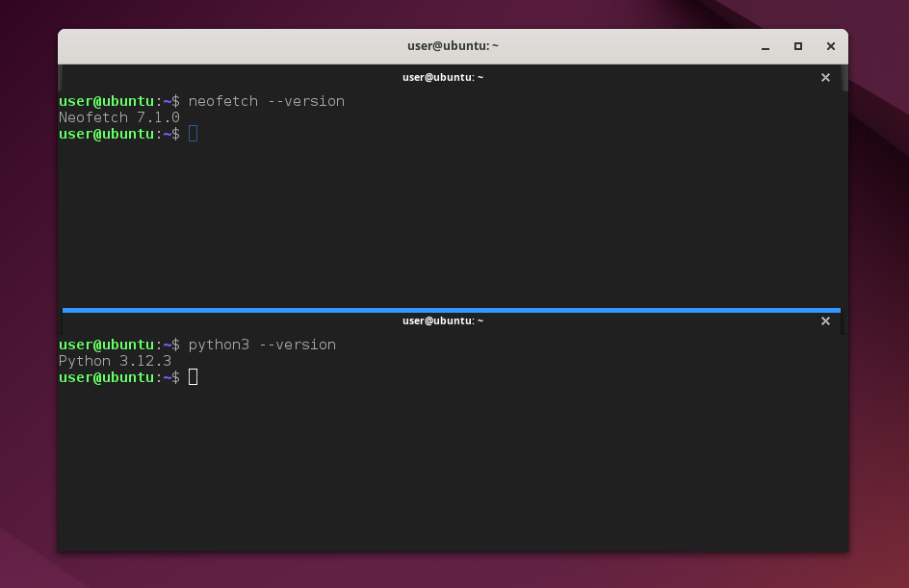Click the first user@ubuntu prompt in top pane
The image size is (909, 588).
(x=106, y=101)
